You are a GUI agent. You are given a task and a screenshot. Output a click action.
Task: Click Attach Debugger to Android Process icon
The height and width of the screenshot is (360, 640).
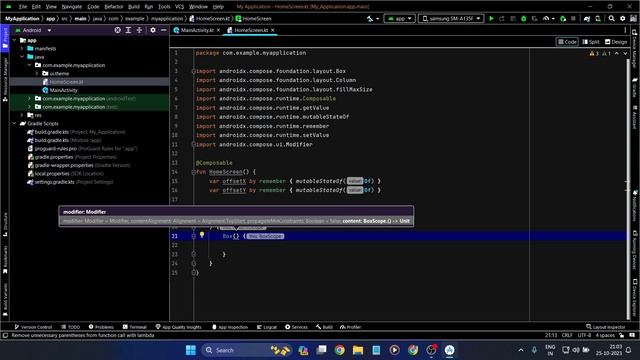[x=563, y=18]
